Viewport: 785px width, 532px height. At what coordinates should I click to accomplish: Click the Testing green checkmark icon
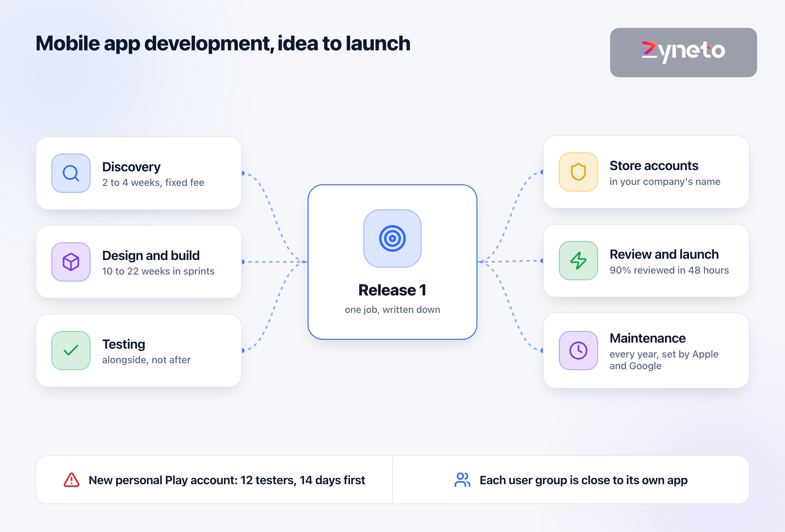click(x=71, y=350)
